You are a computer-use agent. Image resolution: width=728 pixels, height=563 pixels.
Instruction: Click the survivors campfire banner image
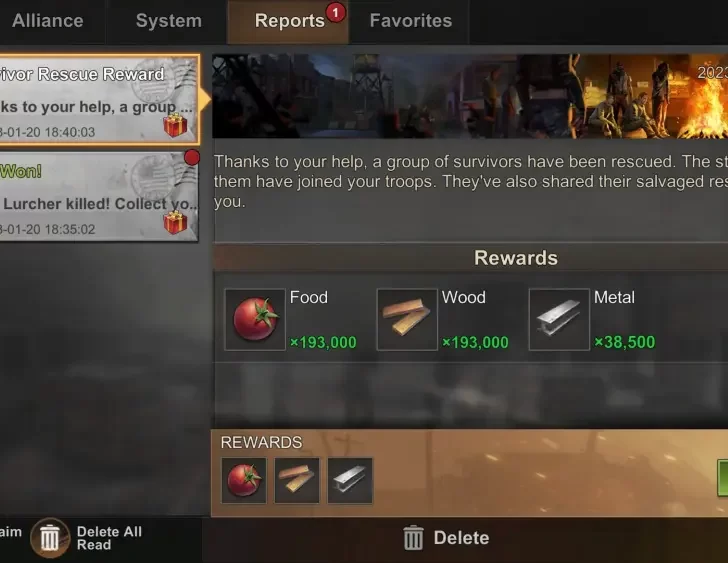pyautogui.click(x=470, y=96)
